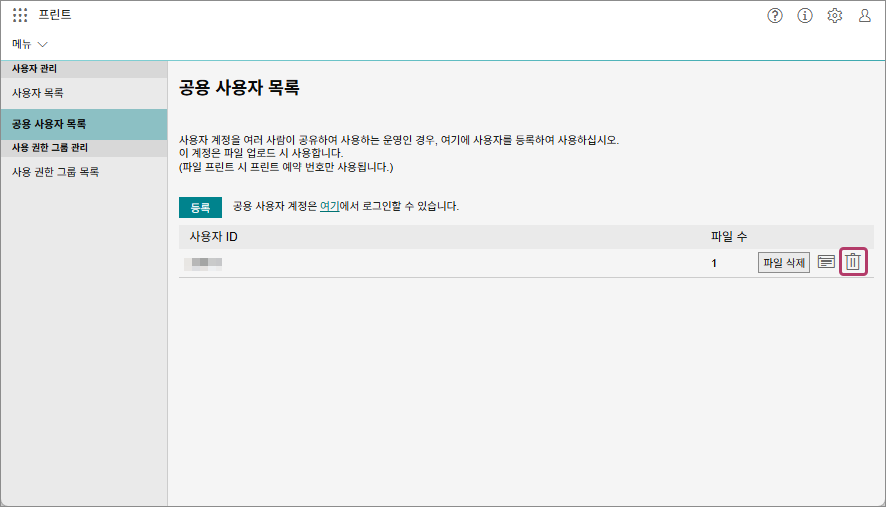Viewport: 886px width, 507px height.
Task: Open the app launcher grid icon
Action: tap(20, 16)
